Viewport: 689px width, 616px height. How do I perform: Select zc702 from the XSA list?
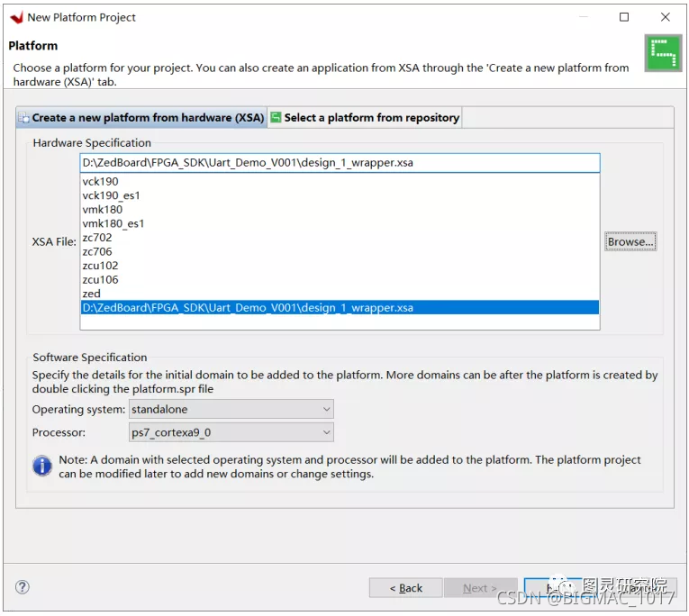click(340, 238)
